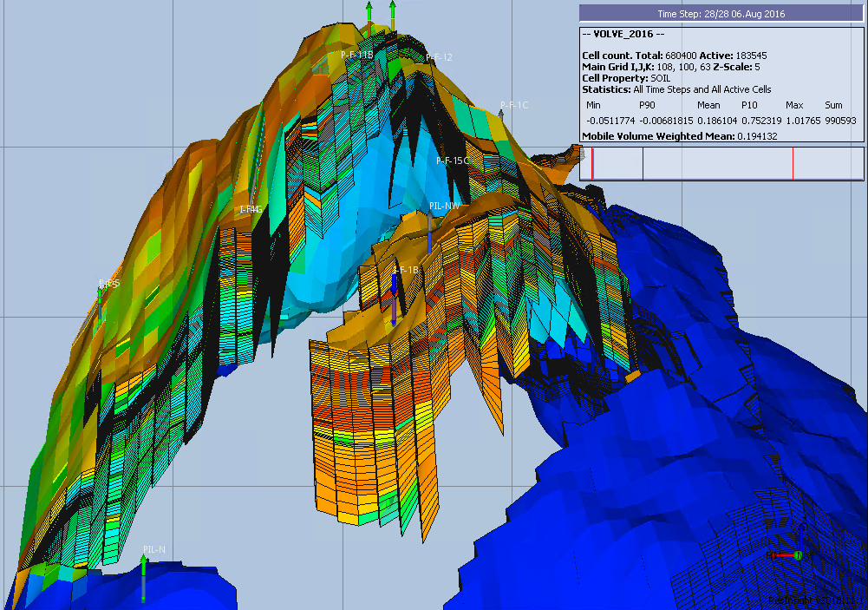This screenshot has width=868, height=610.
Task: Click the left red P90 histogram line
Action: tap(592, 164)
